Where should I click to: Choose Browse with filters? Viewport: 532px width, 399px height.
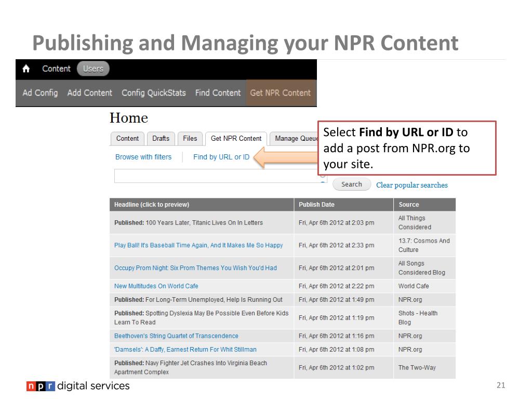click(143, 157)
